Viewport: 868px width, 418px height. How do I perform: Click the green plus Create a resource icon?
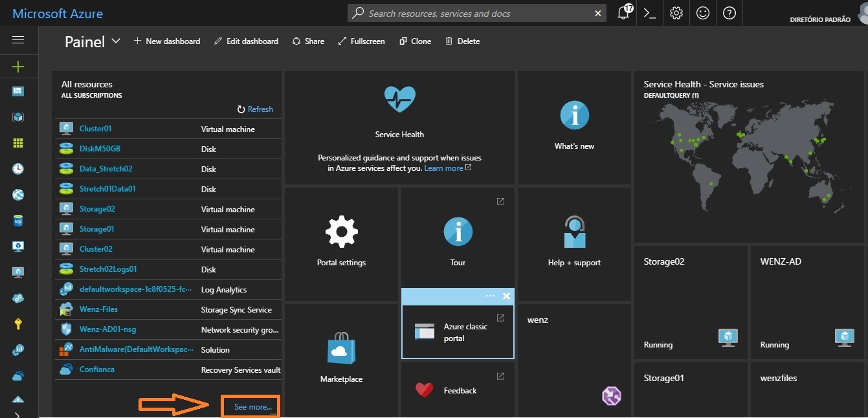coord(18,66)
